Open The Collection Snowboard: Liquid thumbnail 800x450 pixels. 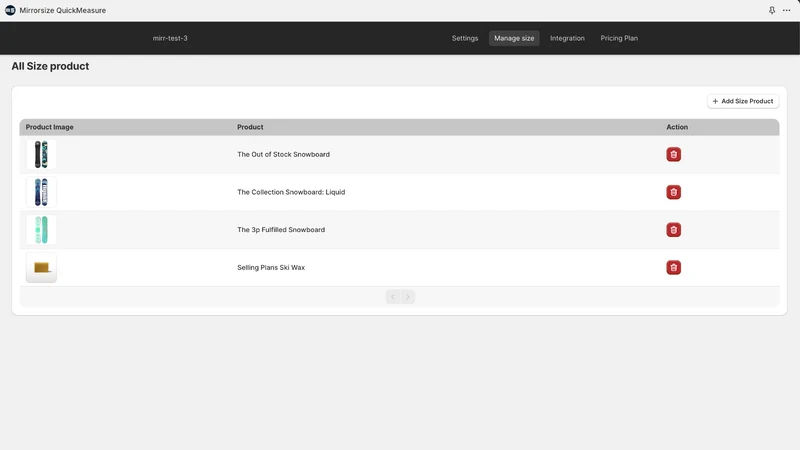pos(41,192)
